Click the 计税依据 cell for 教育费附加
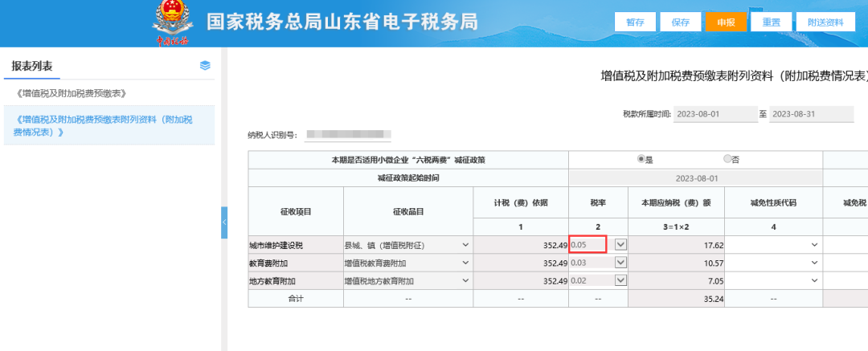 (x=521, y=263)
